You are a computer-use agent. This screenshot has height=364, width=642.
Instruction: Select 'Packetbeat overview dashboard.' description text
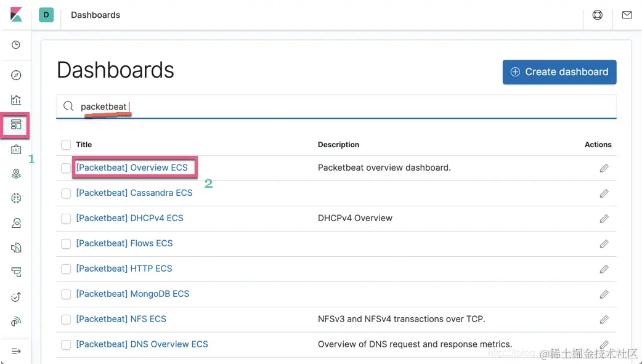pos(384,168)
